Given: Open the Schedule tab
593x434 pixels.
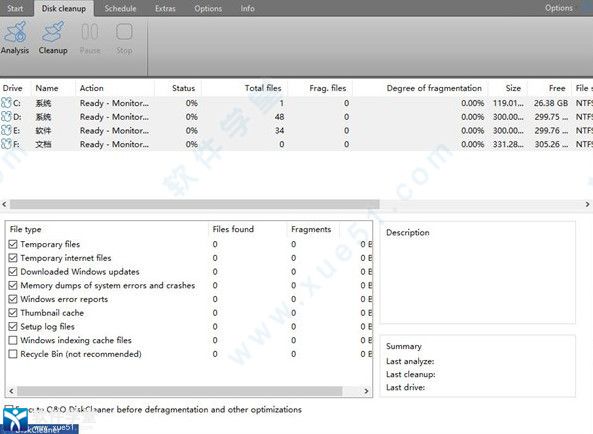Looking at the screenshot, I should click(120, 8).
